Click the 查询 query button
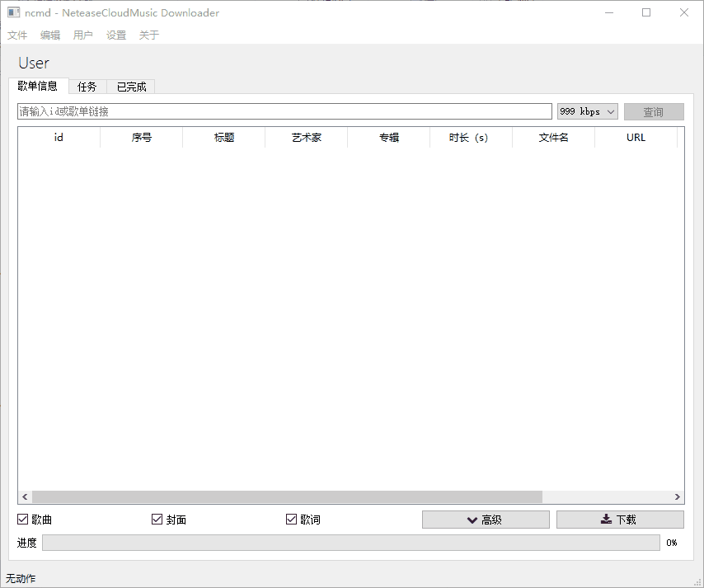The width and height of the screenshot is (704, 588). click(x=654, y=111)
